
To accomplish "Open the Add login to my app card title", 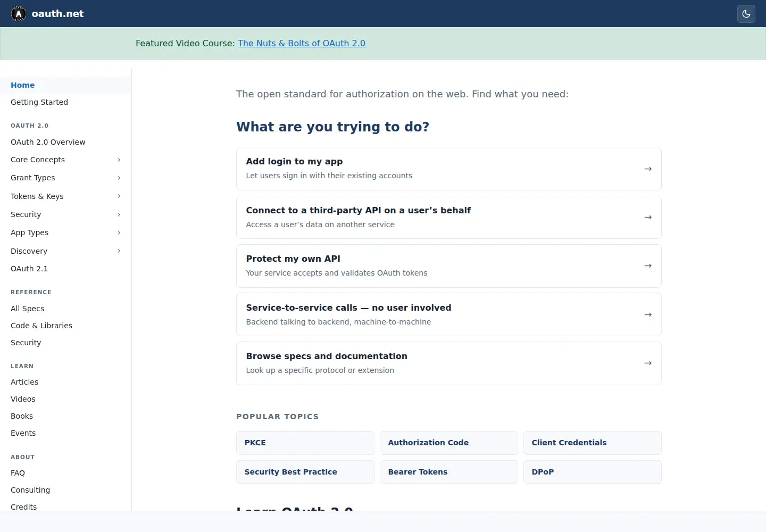I will coord(294,161).
